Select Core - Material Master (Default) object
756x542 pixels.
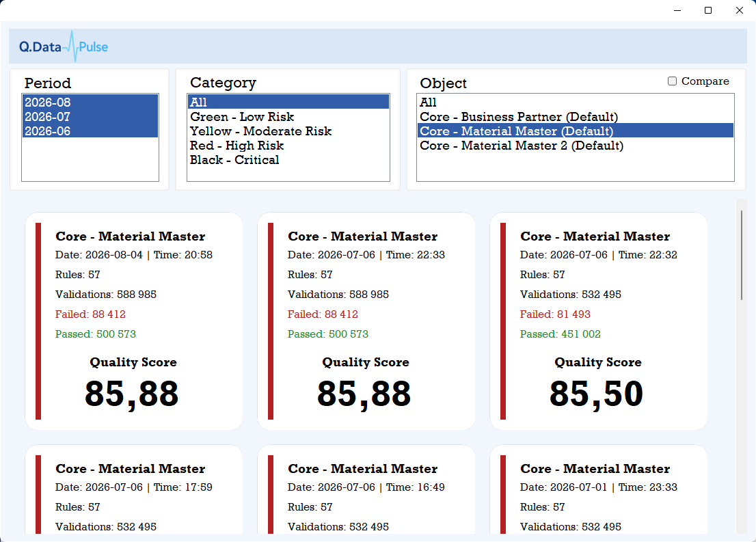pos(575,131)
